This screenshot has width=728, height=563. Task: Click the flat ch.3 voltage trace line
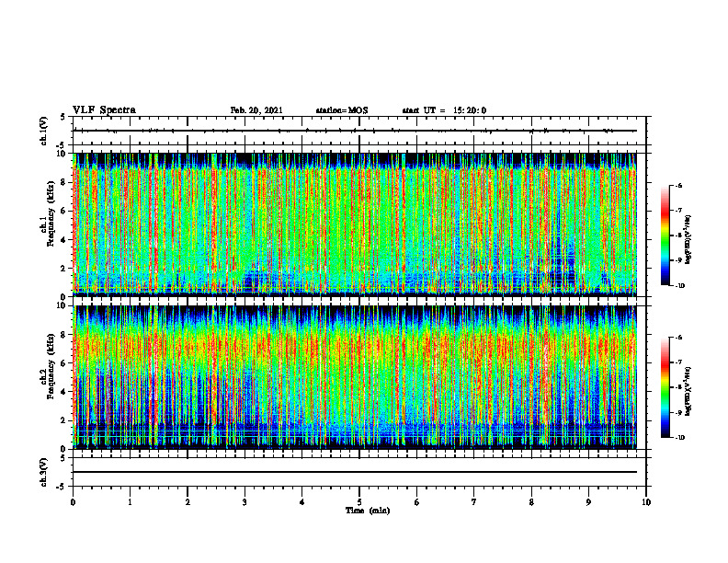pos(355,472)
